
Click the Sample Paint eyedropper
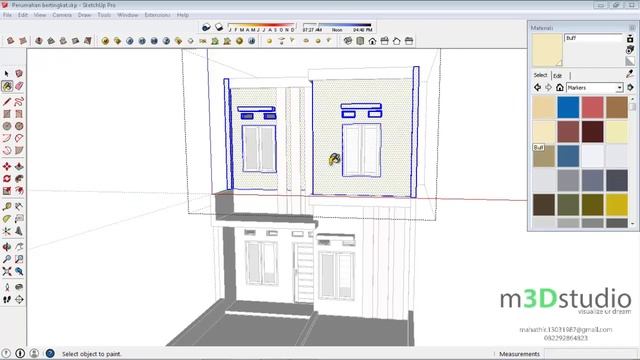click(630, 74)
